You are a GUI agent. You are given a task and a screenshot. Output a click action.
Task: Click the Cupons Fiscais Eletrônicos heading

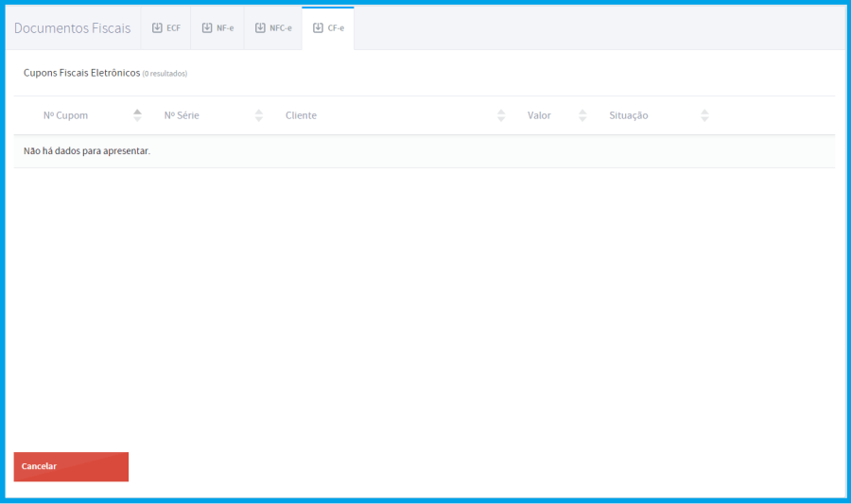click(x=82, y=73)
